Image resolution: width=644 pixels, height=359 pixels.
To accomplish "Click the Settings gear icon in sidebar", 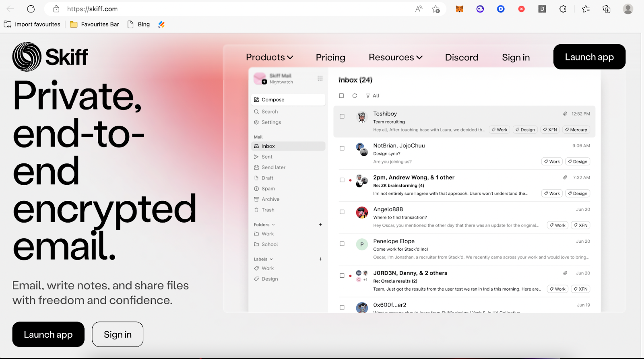I will pos(256,122).
